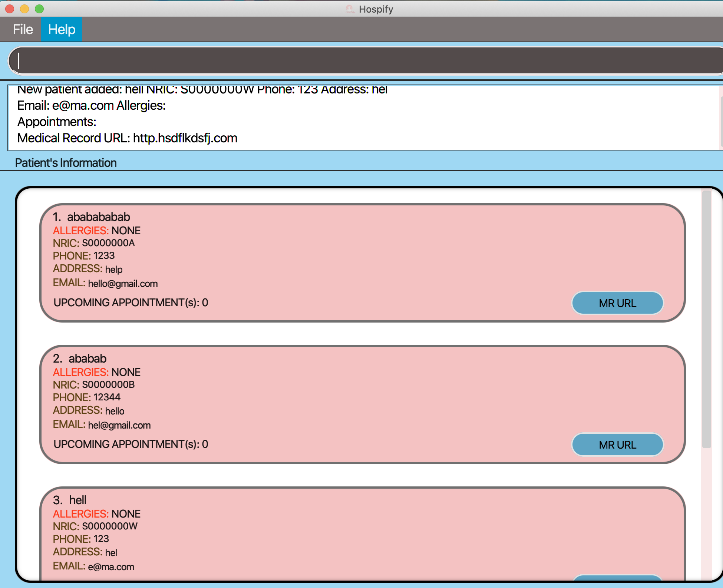The width and height of the screenshot is (723, 588).
Task: Click the Medical Record URL result text
Action: 127,138
